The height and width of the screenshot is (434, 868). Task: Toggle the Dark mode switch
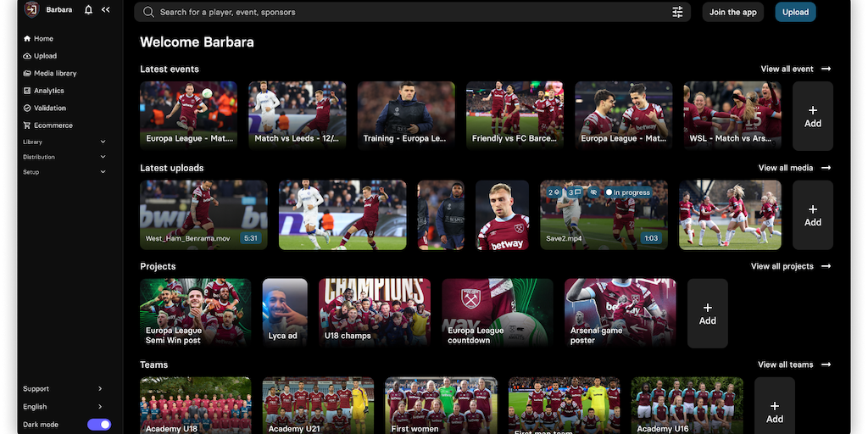coord(99,425)
